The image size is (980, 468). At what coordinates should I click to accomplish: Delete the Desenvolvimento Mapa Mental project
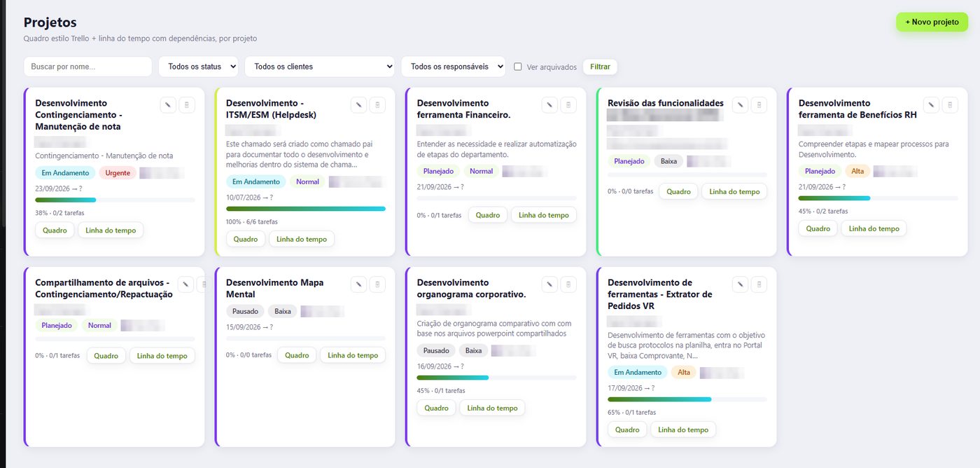pyautogui.click(x=377, y=284)
